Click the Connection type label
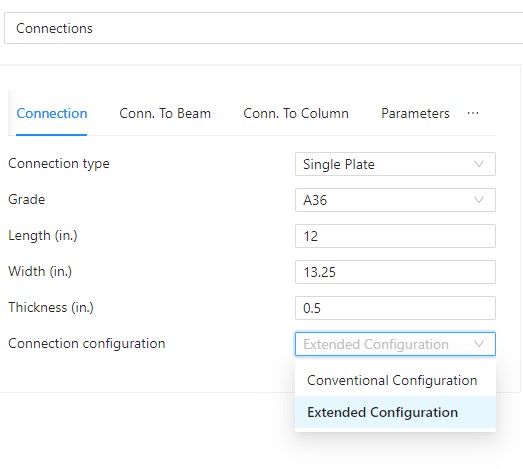 tap(59, 164)
